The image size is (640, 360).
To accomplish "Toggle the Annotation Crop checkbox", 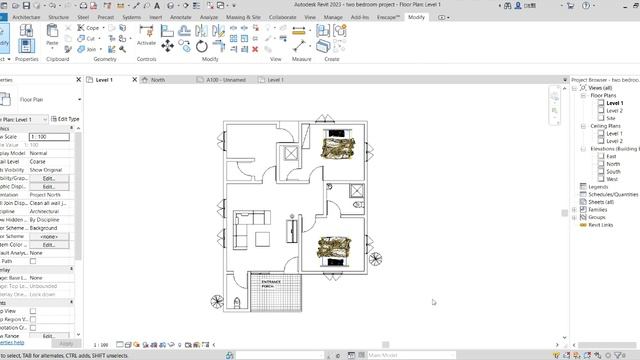I will pos(33,327).
